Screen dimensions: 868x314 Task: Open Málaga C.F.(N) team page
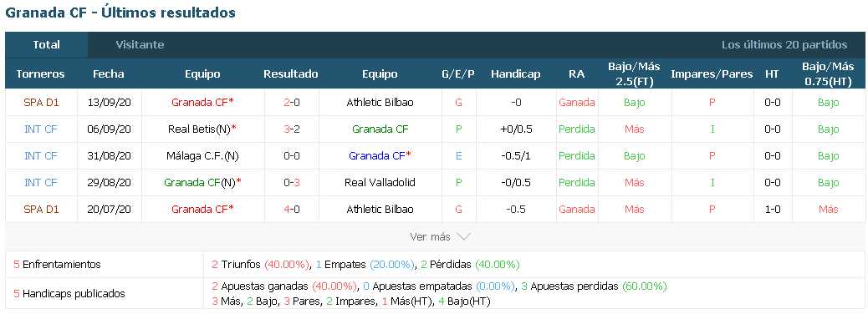coord(202,156)
